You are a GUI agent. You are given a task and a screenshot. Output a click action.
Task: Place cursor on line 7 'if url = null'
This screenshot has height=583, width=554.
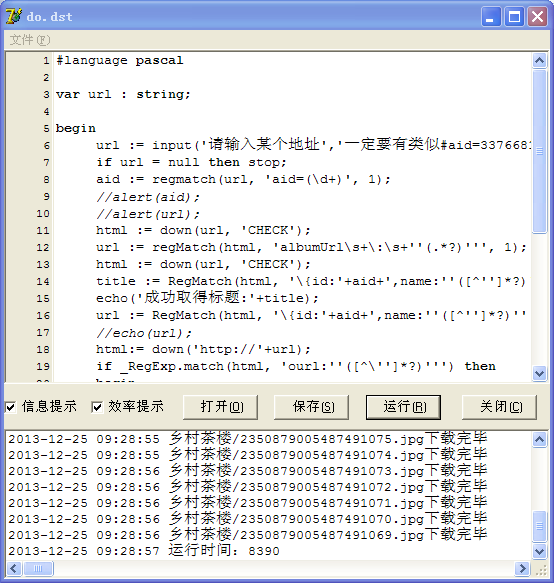tap(191, 162)
